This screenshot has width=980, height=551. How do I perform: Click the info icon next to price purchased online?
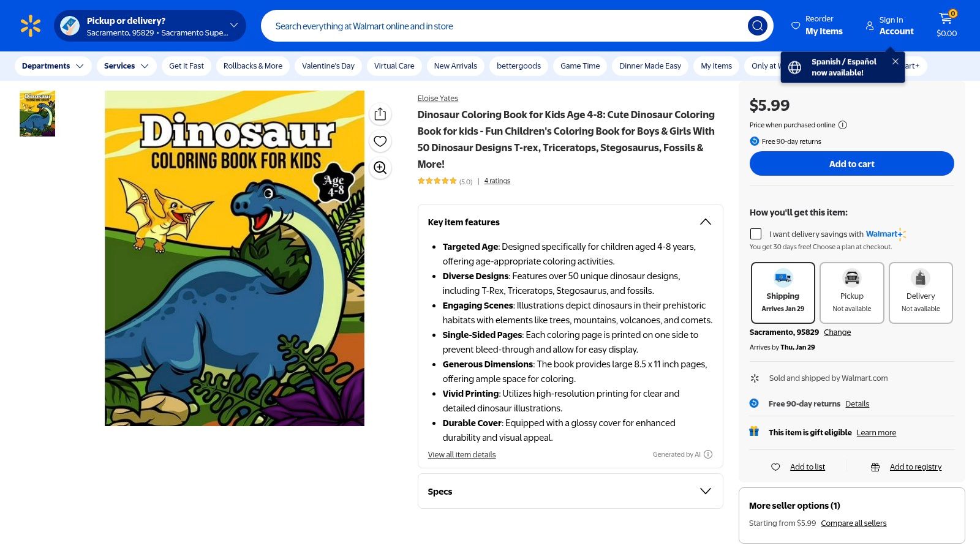(843, 125)
